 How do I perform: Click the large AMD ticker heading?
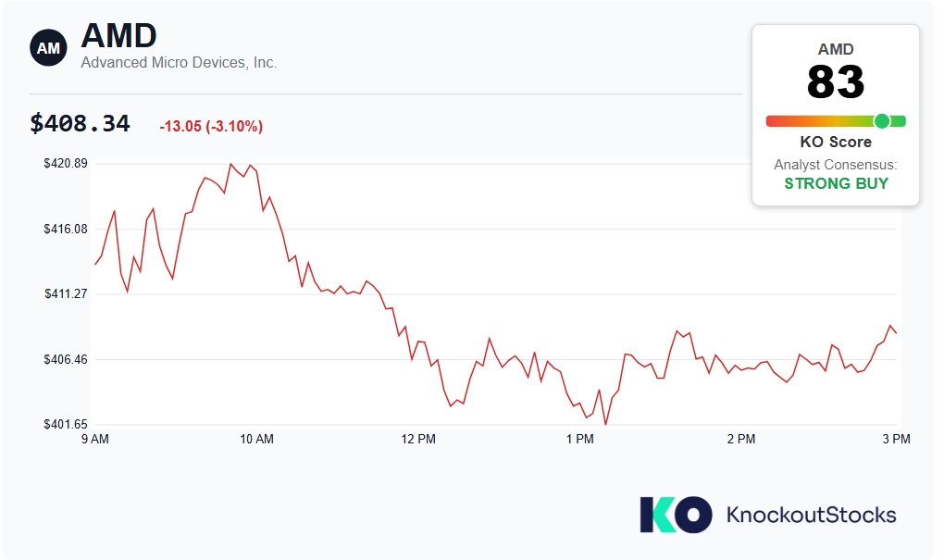[118, 35]
